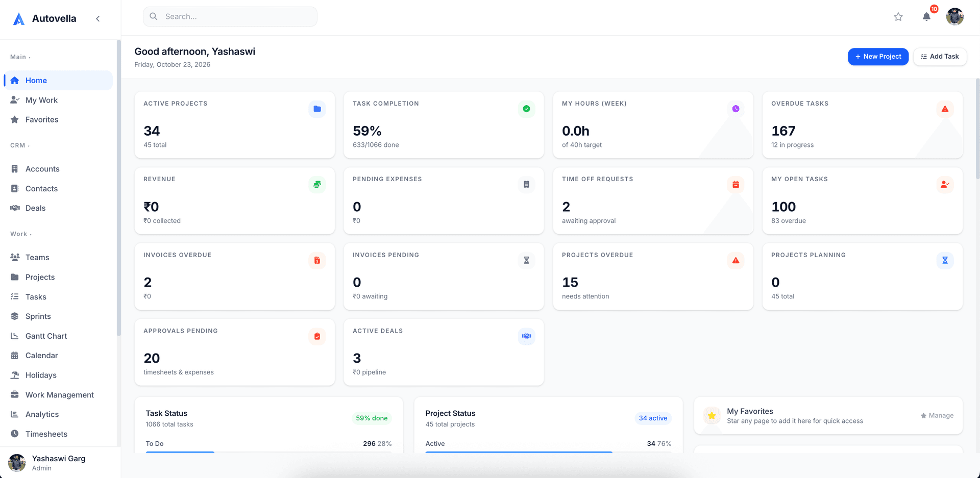Click the Revenue coins icon
This screenshot has height=478, width=980.
(317, 184)
